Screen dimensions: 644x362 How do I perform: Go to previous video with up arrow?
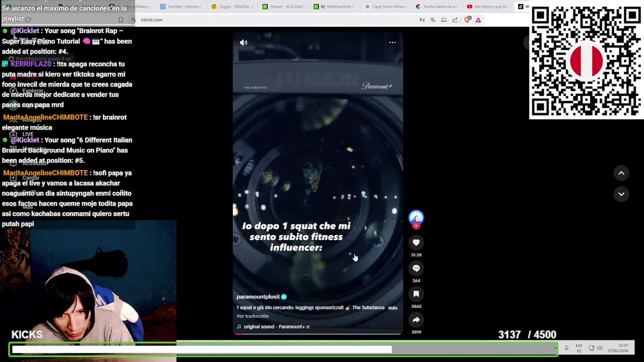(621, 173)
